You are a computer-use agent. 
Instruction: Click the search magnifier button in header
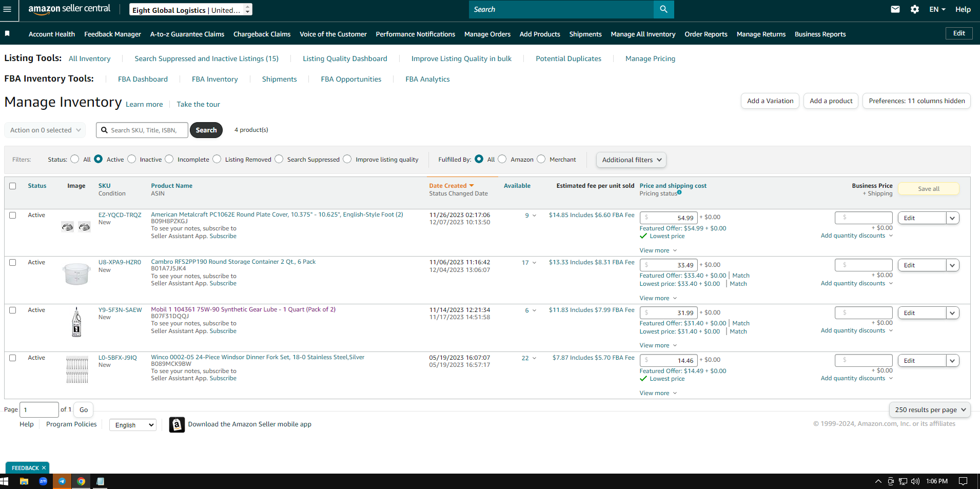tap(663, 9)
